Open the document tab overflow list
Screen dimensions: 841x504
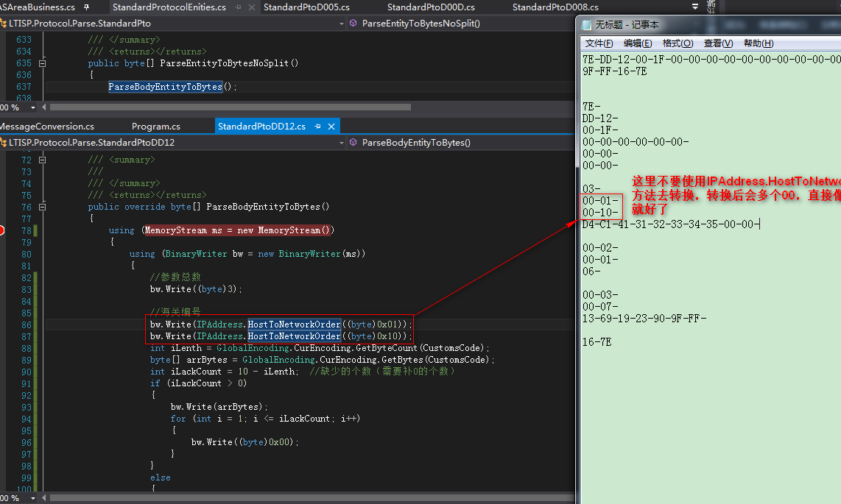[696, 7]
